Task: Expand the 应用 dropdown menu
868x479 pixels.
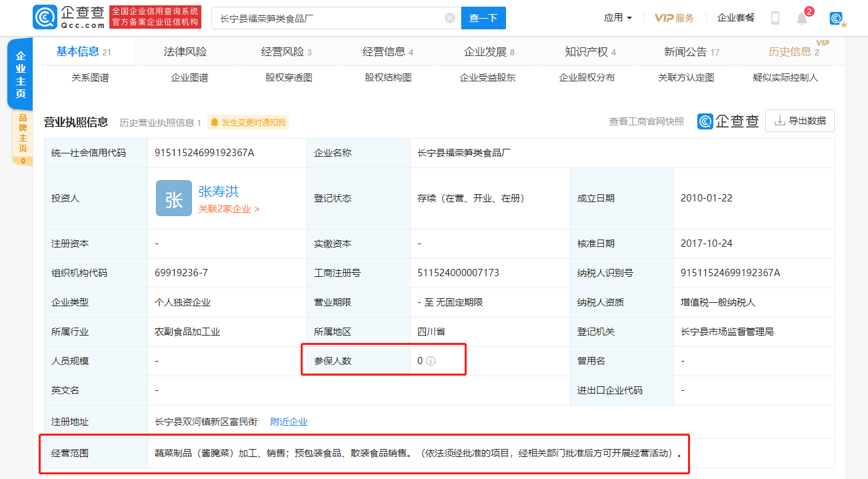Action: coord(617,18)
